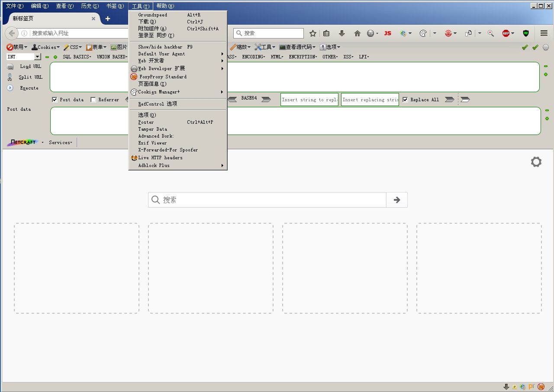Image resolution: width=554 pixels, height=392 pixels.
Task: Open the hamburger menu icon
Action: pyautogui.click(x=544, y=33)
